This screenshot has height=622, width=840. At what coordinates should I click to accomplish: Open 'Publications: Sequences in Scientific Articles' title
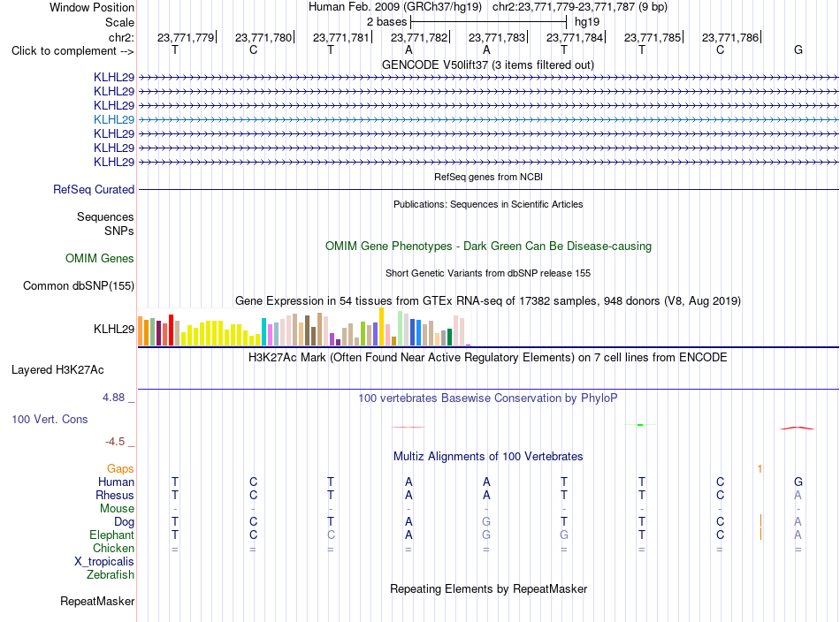tap(488, 204)
